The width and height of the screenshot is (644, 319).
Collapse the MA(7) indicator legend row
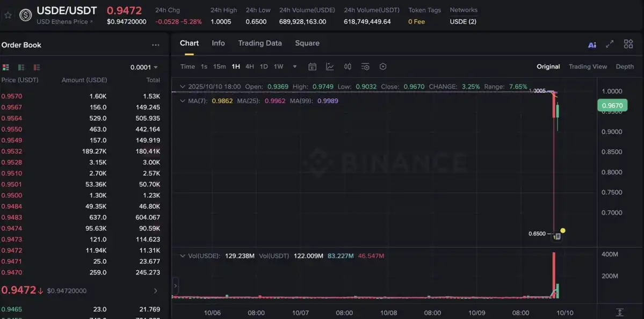point(183,101)
